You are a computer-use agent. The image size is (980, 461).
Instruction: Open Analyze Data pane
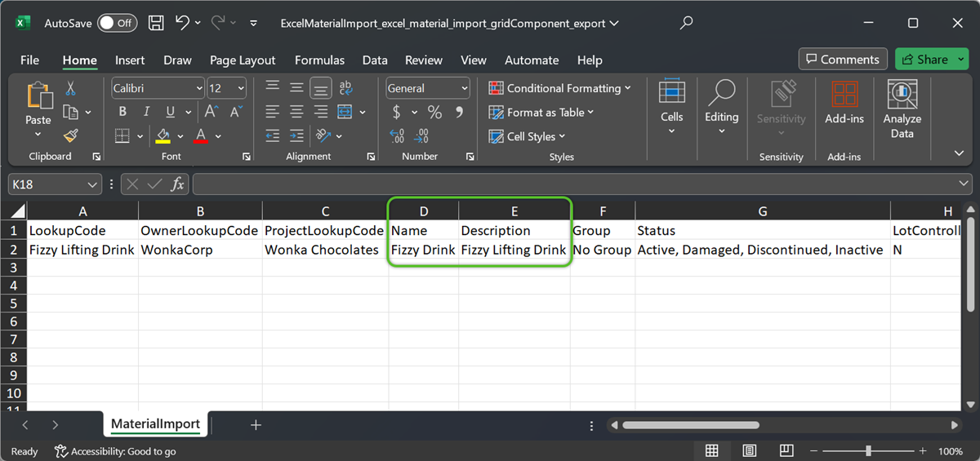coord(902,110)
